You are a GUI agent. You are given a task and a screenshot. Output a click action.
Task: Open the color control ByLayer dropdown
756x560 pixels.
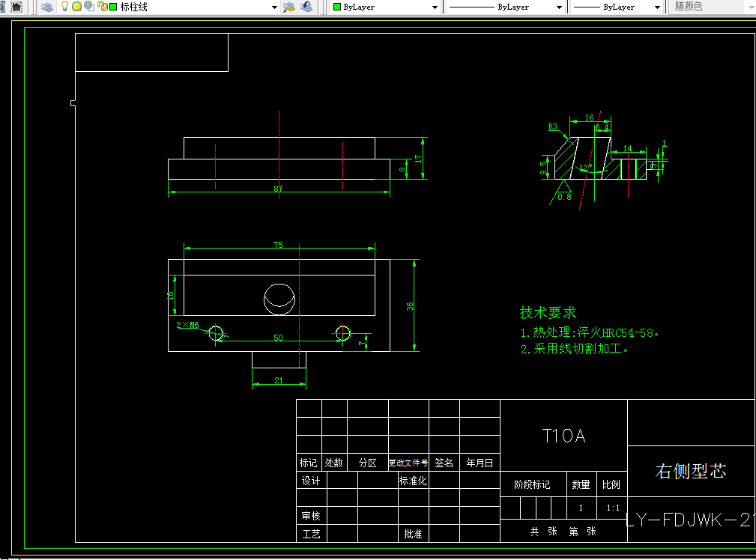(x=435, y=7)
